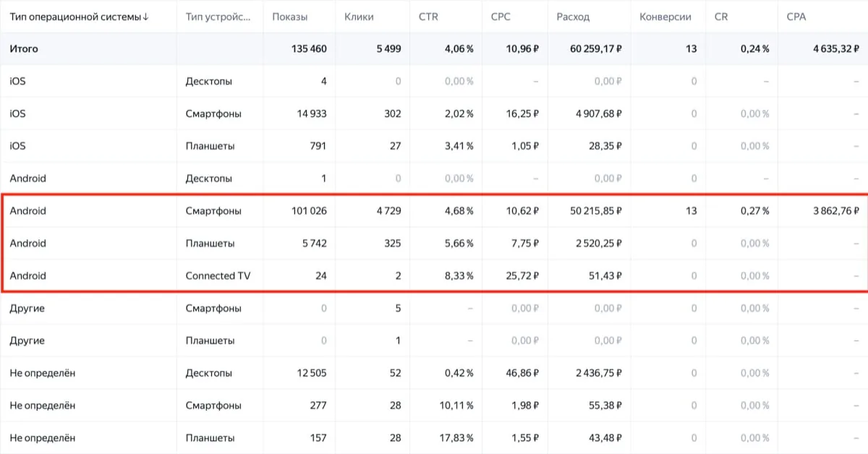Click undefined desktops CPC 46,86 ₽
The image size is (868, 454).
point(522,373)
